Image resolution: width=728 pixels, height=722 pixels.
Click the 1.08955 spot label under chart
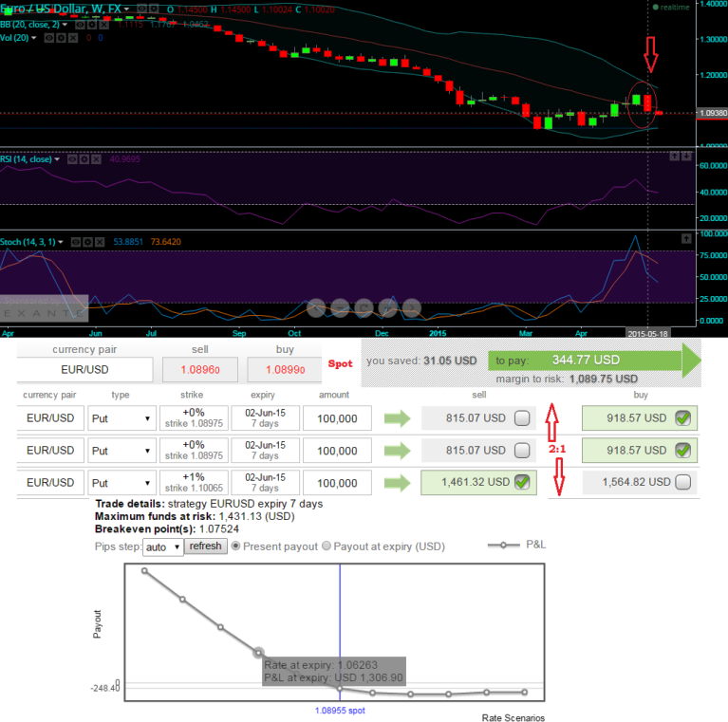pos(340,711)
